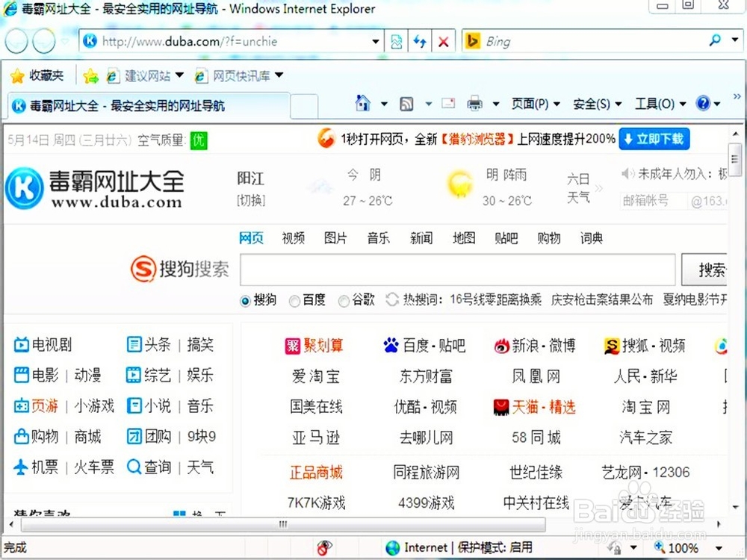This screenshot has width=747, height=560.
Task: Click the popup blocker status icon
Action: pos(324,547)
